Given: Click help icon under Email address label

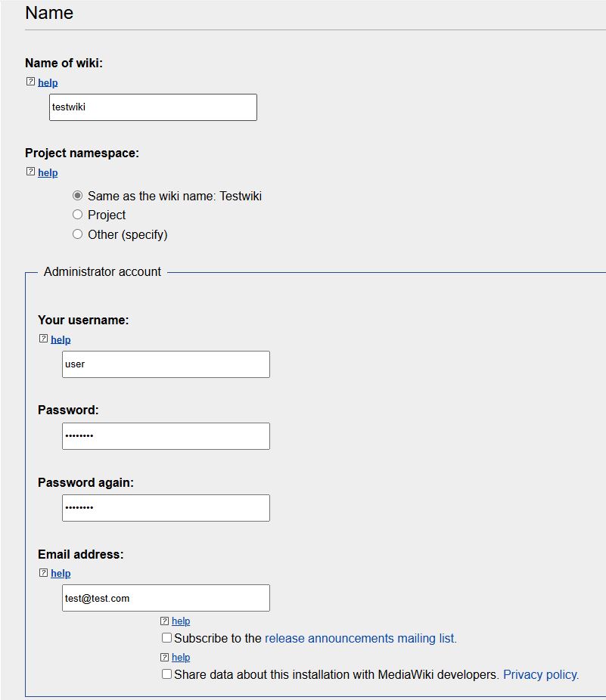Looking at the screenshot, I should coord(43,573).
